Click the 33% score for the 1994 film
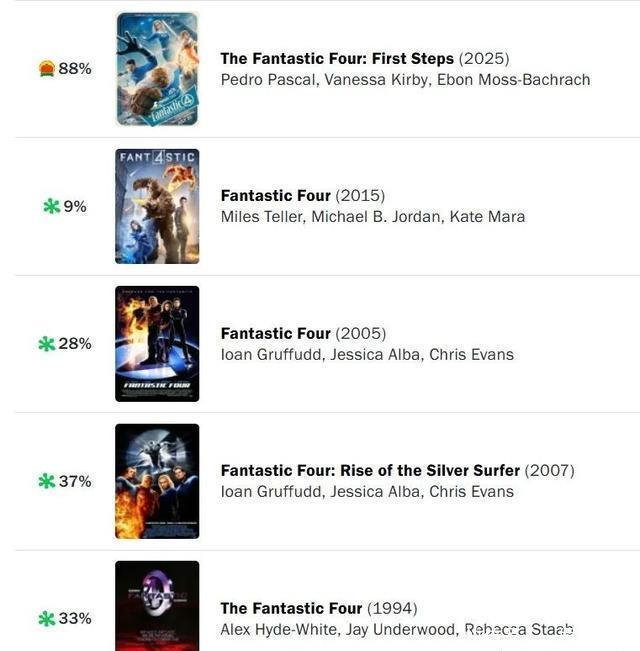The height and width of the screenshot is (651, 640). click(75, 619)
